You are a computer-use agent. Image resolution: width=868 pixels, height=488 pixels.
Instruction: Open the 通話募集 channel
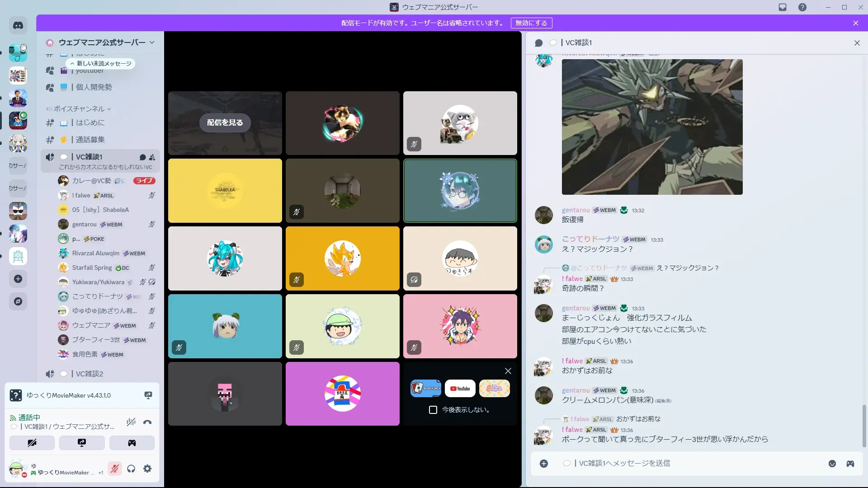(x=90, y=140)
